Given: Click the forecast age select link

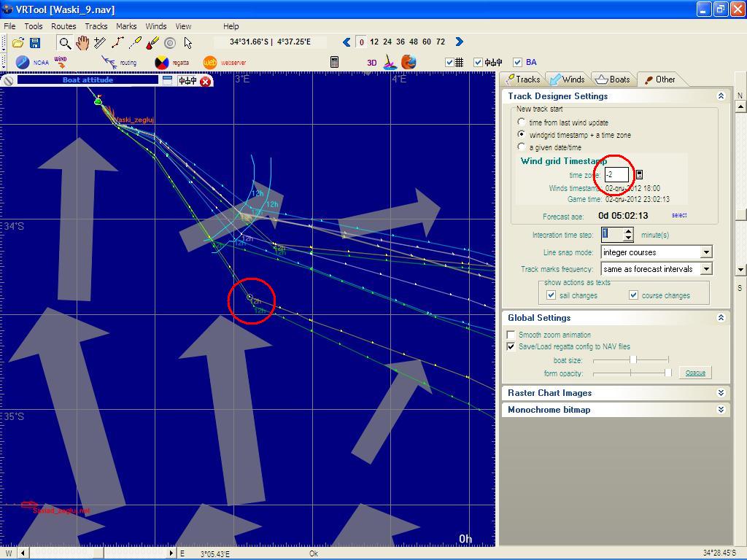Looking at the screenshot, I should pyautogui.click(x=678, y=215).
